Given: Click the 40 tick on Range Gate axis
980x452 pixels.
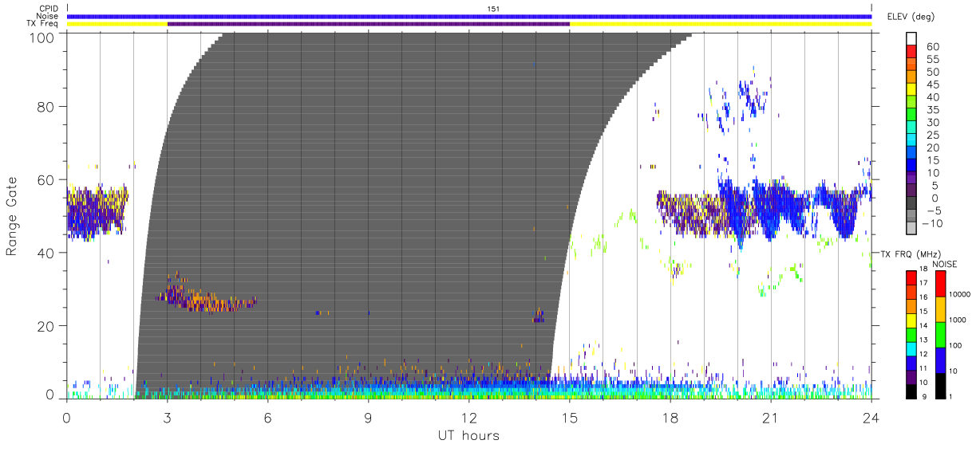Looking at the screenshot, I should [x=47, y=253].
